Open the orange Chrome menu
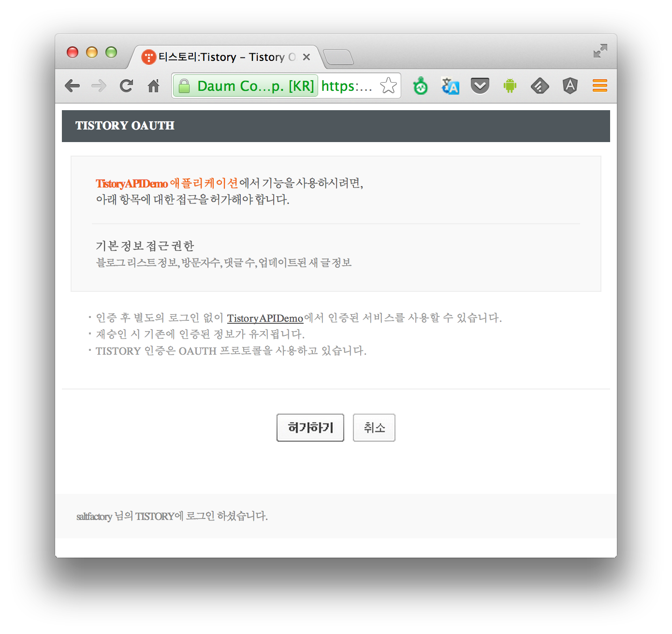Screen dimensions: 672x634 coord(600,86)
